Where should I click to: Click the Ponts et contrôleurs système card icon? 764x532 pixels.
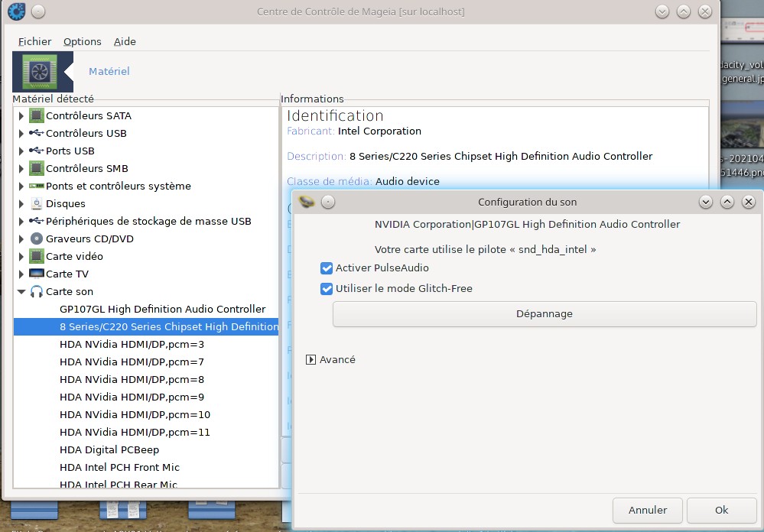37,186
